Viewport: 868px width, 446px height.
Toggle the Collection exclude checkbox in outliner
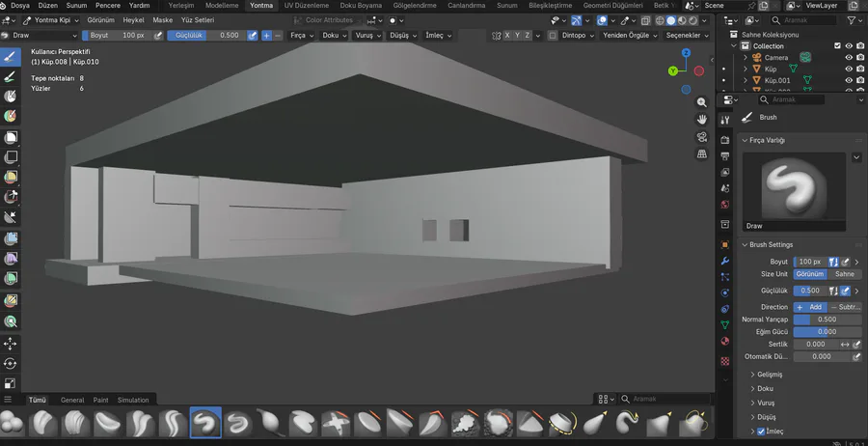coord(836,45)
